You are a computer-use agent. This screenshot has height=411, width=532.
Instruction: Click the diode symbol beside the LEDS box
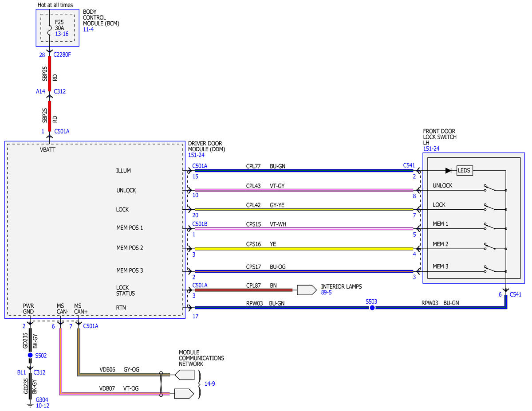(x=448, y=171)
